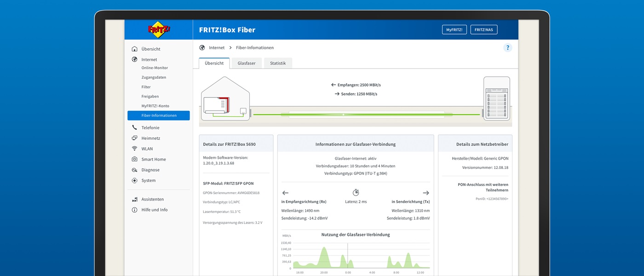This screenshot has width=644, height=276.
Task: Select Zugangsdaten in the Internet submenu
Action: point(154,77)
